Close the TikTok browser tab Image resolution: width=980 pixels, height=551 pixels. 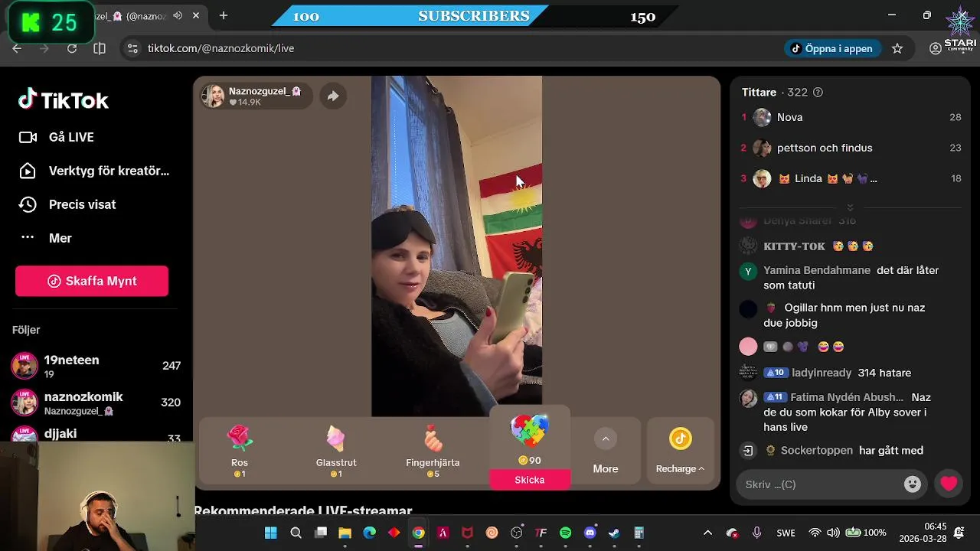[x=197, y=15]
